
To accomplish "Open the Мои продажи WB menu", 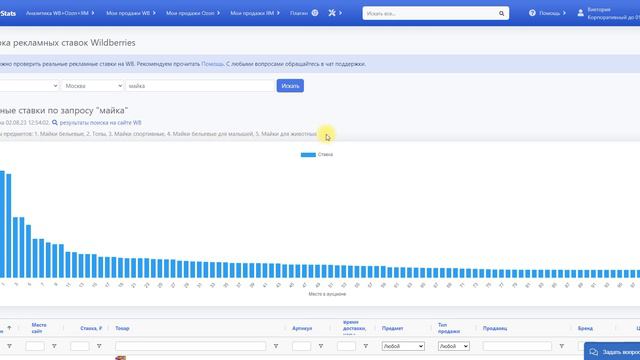I will pyautogui.click(x=131, y=13).
